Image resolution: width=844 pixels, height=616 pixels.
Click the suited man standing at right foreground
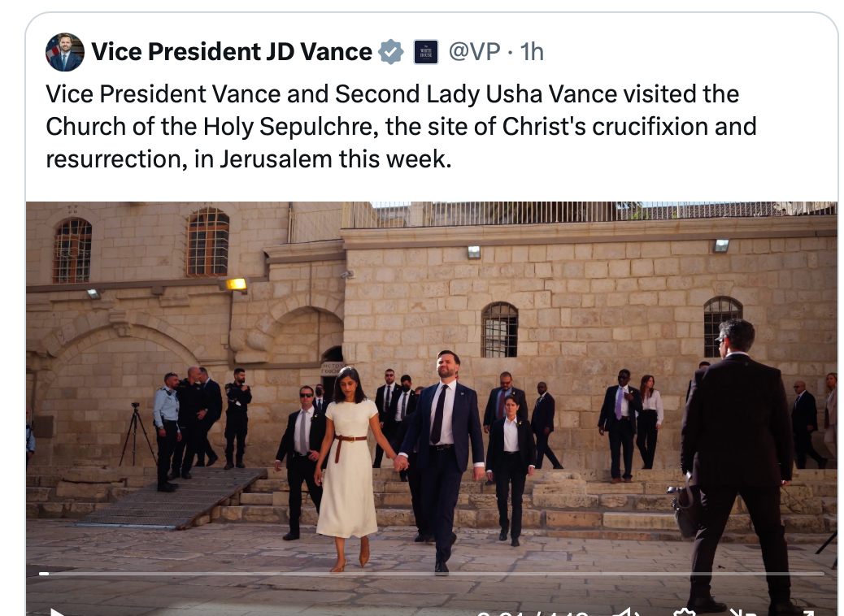pyautogui.click(x=736, y=455)
